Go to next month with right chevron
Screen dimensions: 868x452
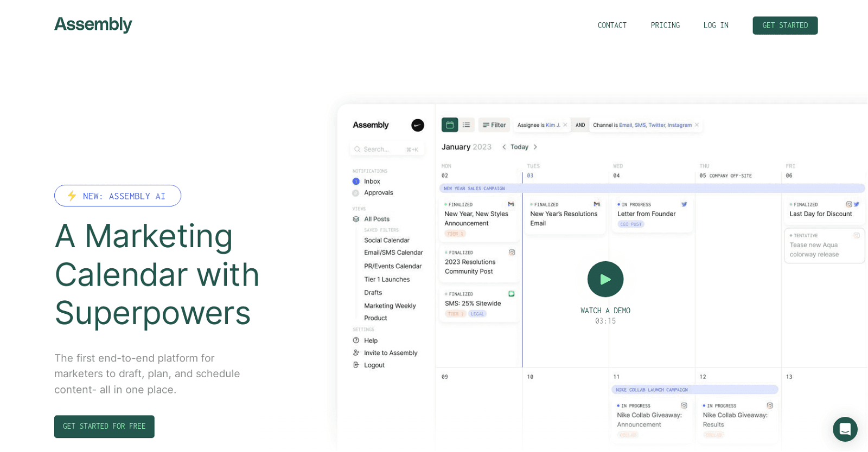point(535,147)
